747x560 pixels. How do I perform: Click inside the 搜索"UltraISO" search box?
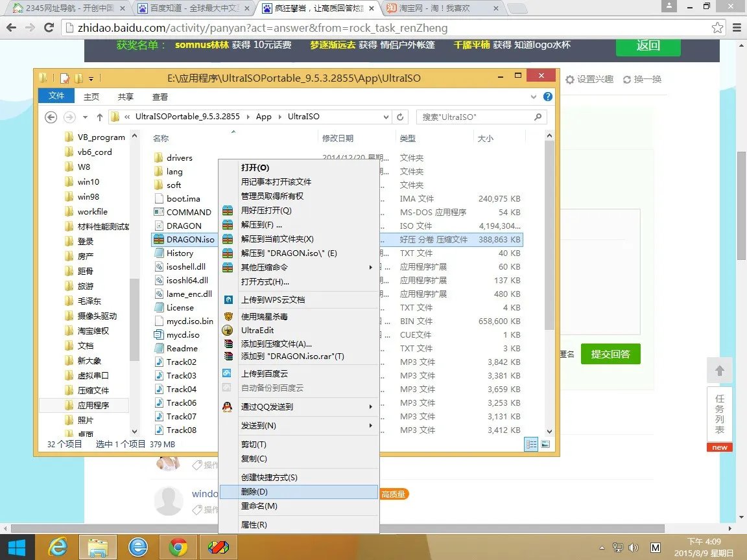pyautogui.click(x=480, y=117)
